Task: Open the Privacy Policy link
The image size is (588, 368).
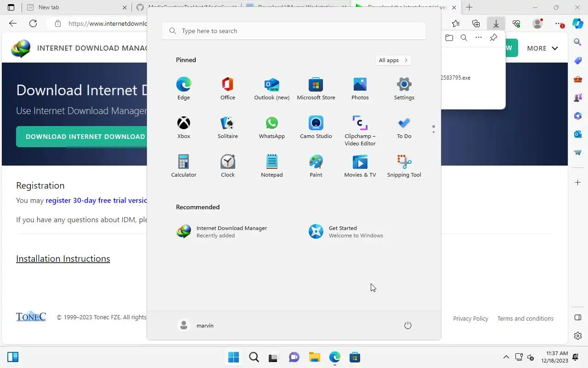Action: pyautogui.click(x=470, y=318)
